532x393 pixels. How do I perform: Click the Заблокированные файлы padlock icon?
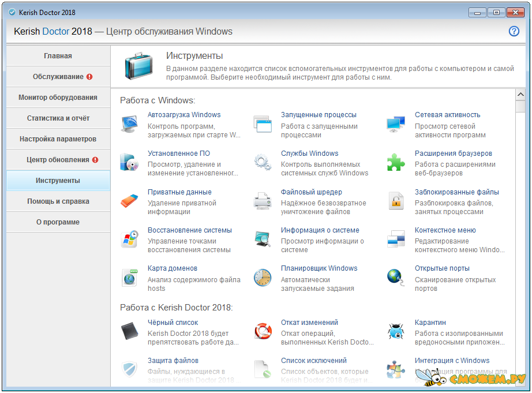[396, 201]
